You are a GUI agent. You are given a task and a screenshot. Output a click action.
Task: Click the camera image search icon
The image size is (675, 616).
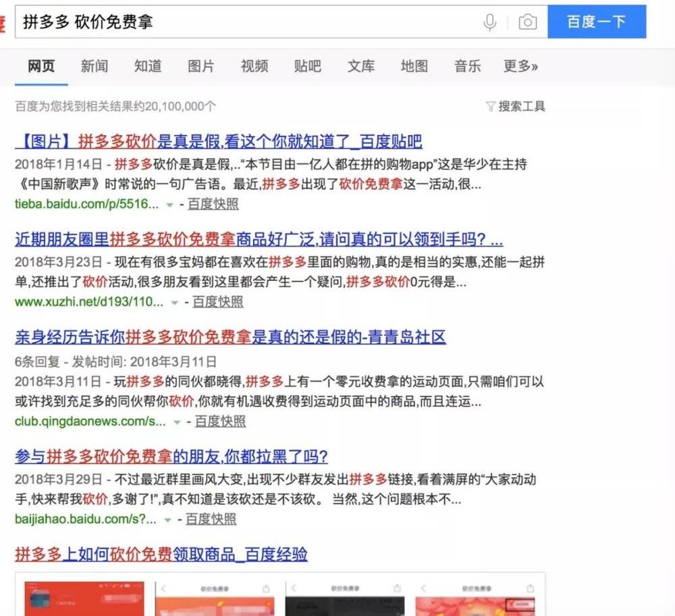coord(527,22)
